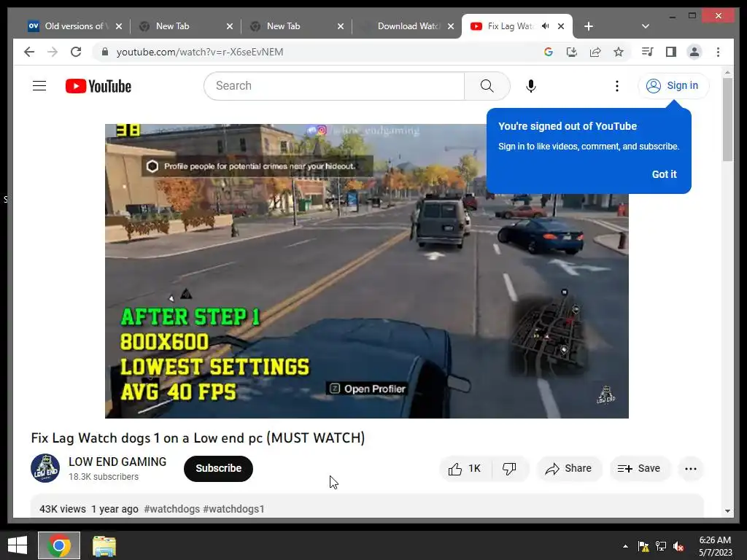Open the Action Center flag tray icon

643,546
